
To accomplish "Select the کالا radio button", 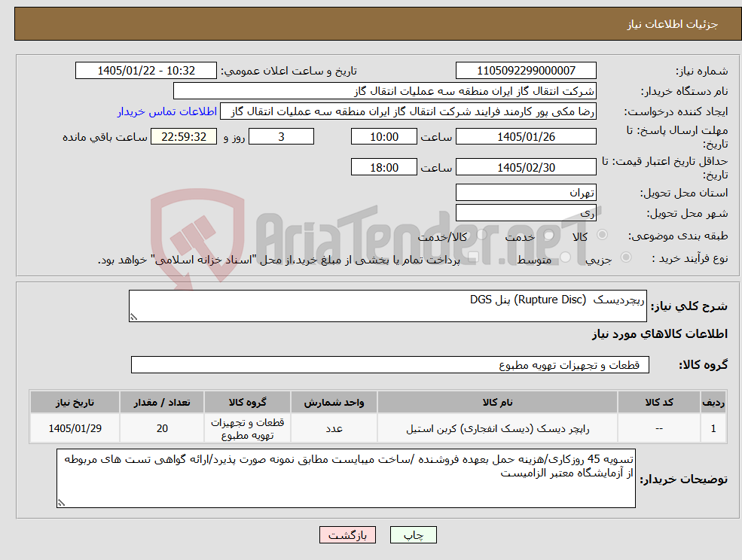I will (x=603, y=235).
